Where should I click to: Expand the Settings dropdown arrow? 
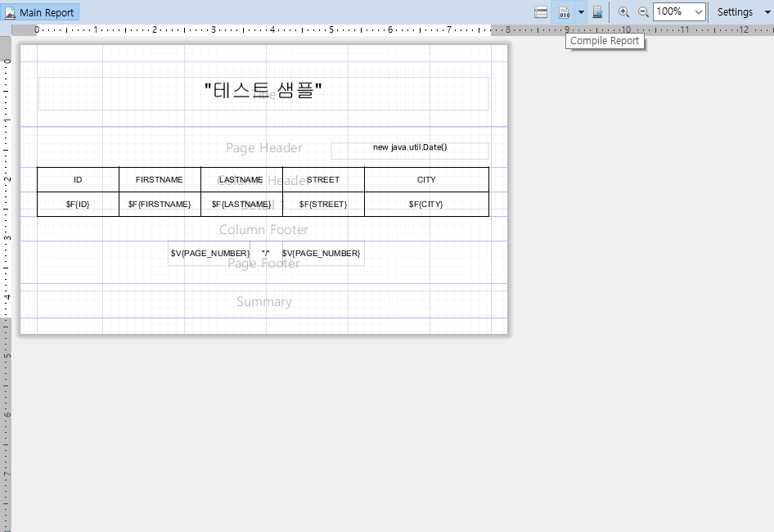click(x=767, y=11)
